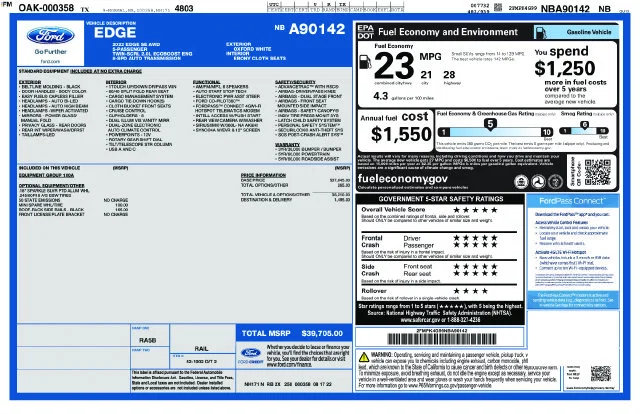
Task: Click the Greenhouse Gas Rating marker 5
Action: [x=490, y=124]
